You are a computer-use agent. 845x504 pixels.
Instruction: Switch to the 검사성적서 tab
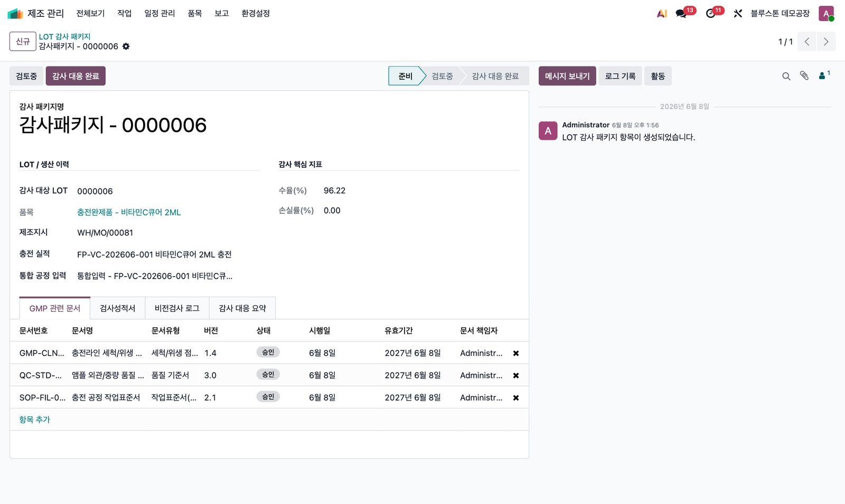[x=117, y=308]
